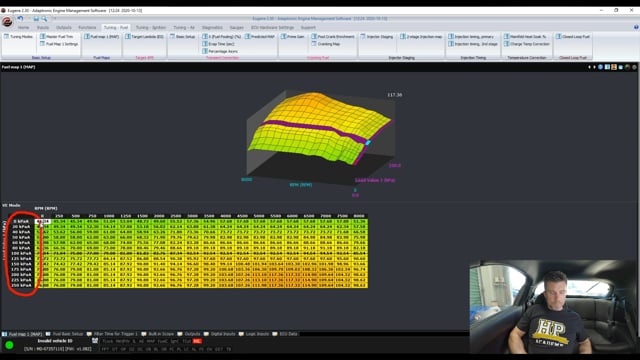
Task: Open Fuel map 1 (MAP) from the ribbon
Action: [102, 37]
